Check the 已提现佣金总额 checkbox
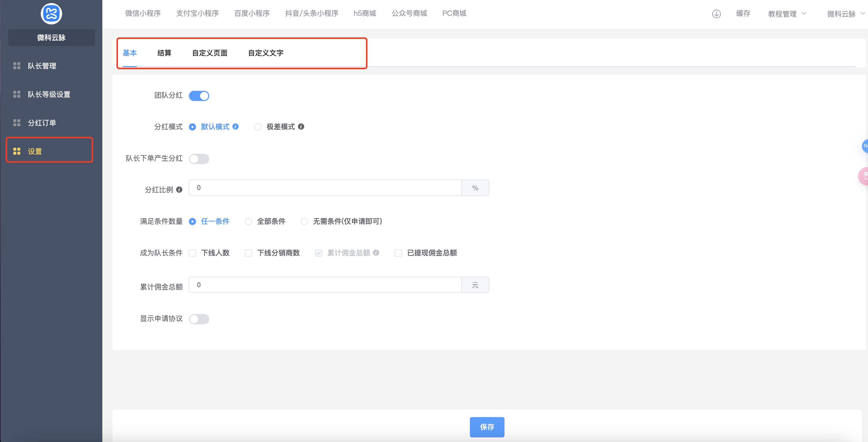This screenshot has width=868, height=442. (x=398, y=253)
